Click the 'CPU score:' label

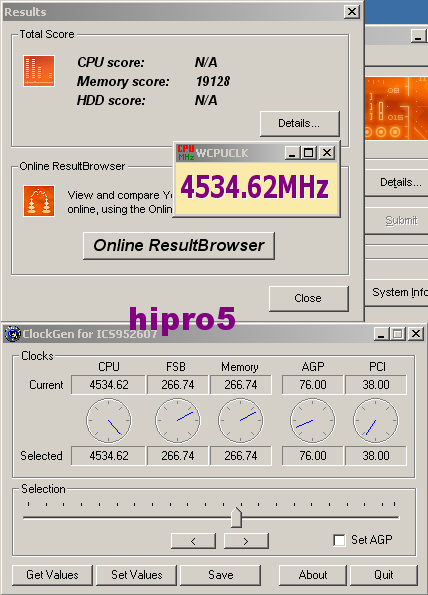tap(111, 62)
